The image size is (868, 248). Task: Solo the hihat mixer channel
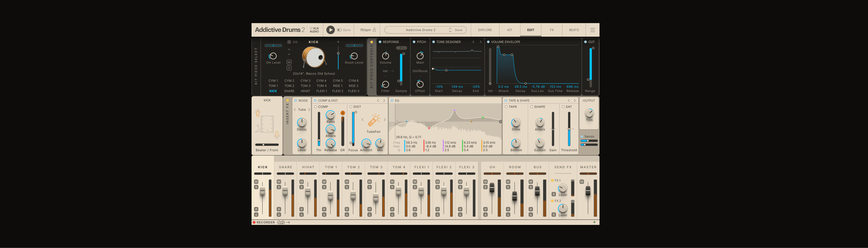click(301, 187)
